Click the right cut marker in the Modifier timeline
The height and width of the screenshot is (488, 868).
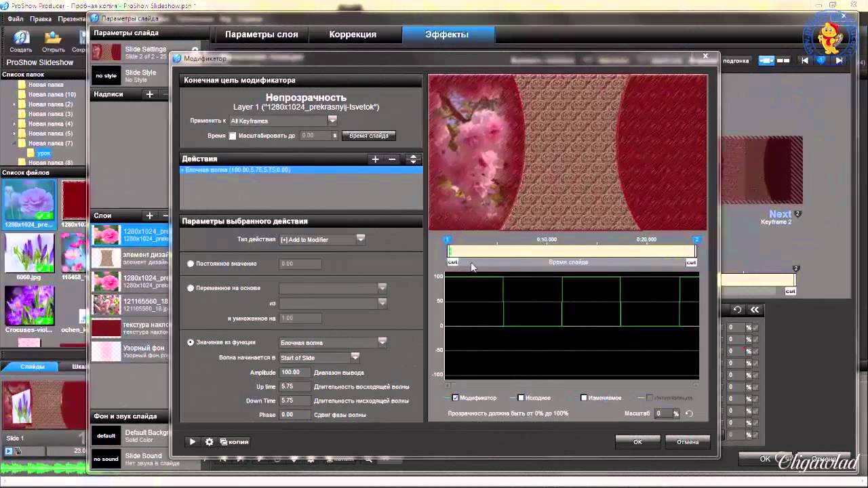(691, 262)
